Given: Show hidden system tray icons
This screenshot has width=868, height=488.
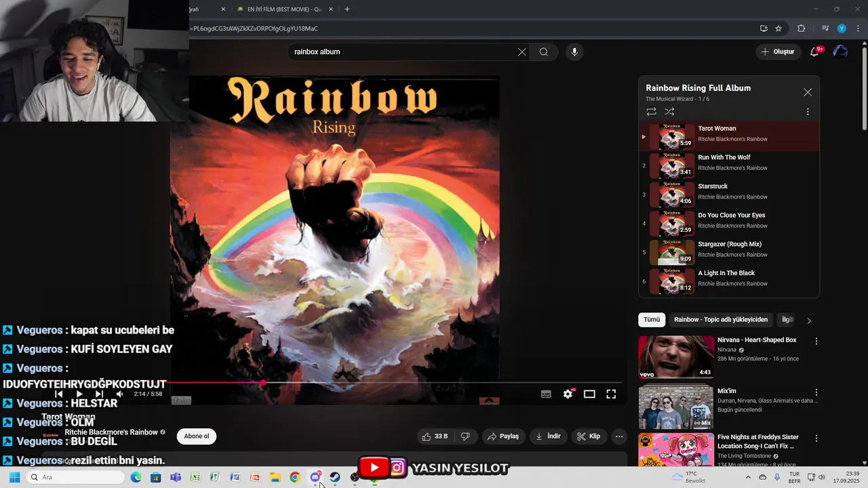Looking at the screenshot, I should (x=749, y=478).
